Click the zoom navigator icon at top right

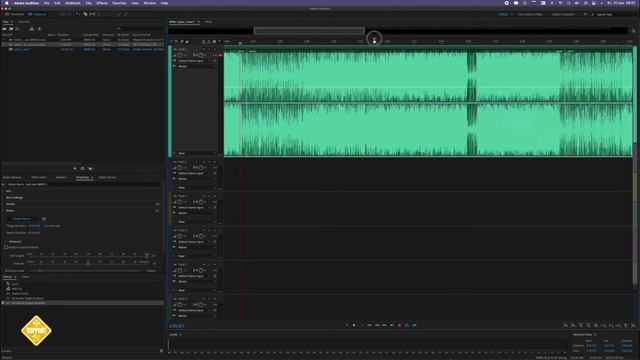pyautogui.click(x=633, y=31)
